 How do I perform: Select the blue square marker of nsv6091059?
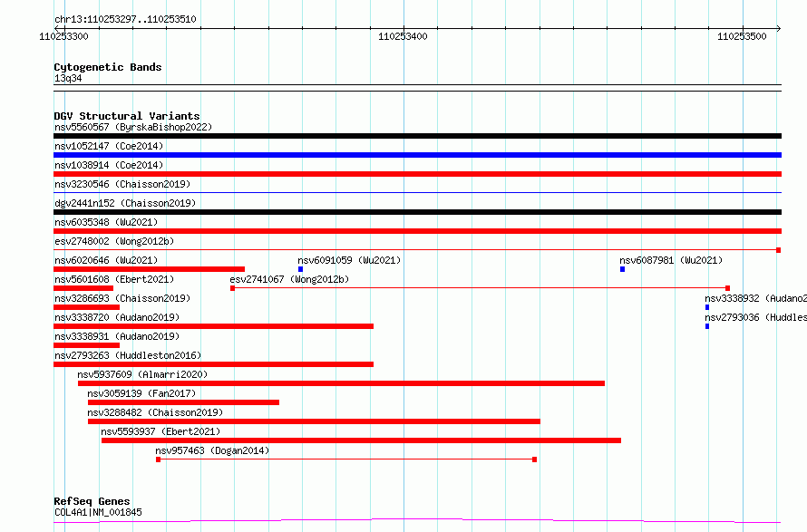pyautogui.click(x=300, y=269)
